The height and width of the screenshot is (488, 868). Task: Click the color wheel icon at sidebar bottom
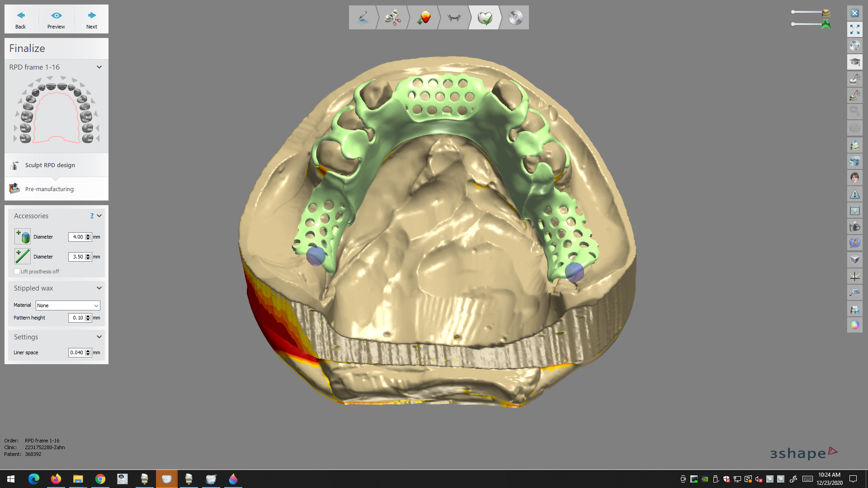[854, 325]
